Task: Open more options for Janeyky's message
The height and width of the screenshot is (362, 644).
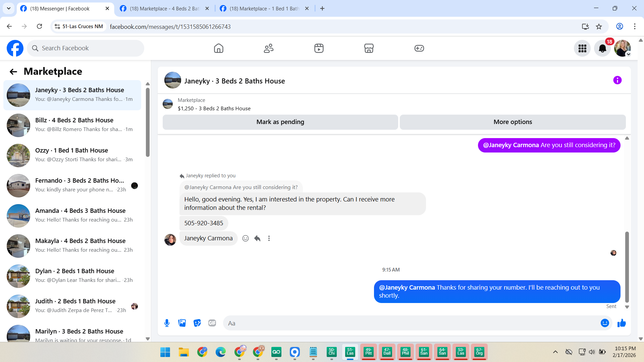Action: (x=269, y=238)
